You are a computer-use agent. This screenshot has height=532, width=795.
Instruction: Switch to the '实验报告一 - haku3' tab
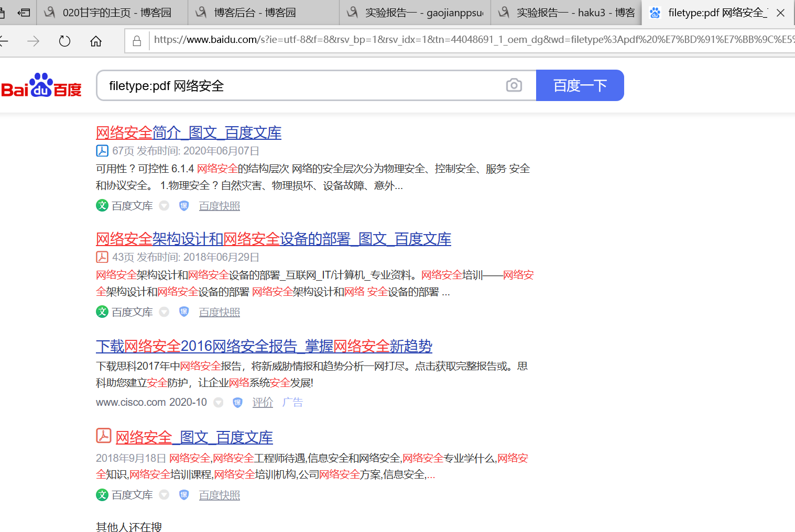point(567,13)
